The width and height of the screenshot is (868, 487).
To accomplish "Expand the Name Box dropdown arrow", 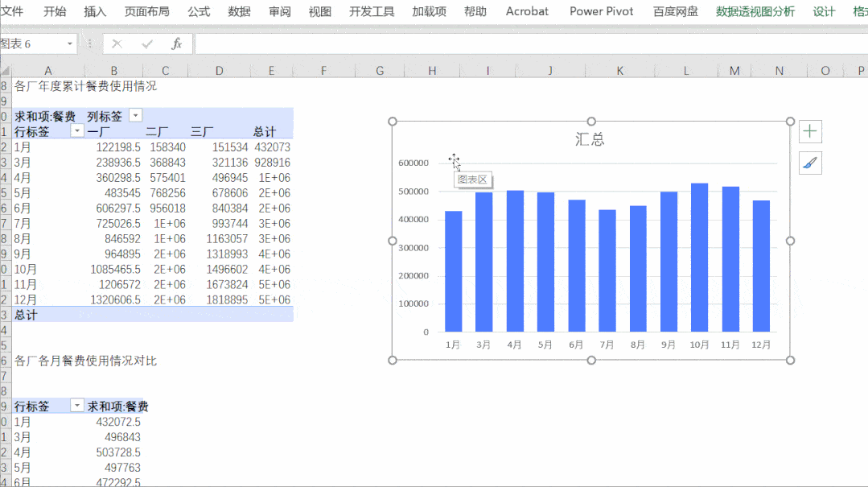I will [x=70, y=43].
